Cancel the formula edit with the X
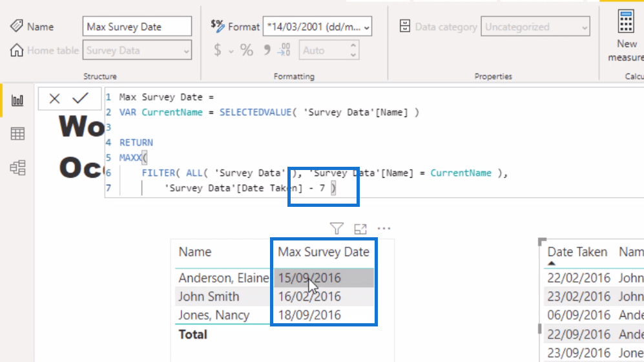 coord(54,99)
